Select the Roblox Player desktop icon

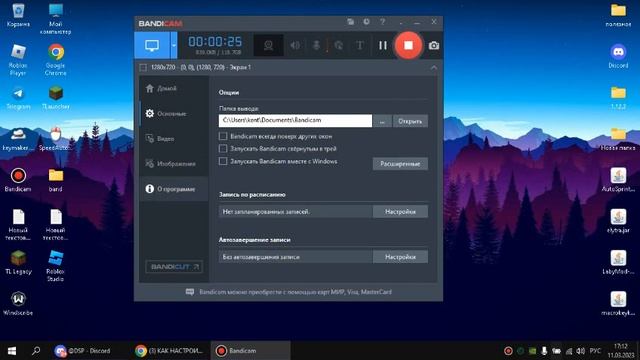click(x=18, y=60)
